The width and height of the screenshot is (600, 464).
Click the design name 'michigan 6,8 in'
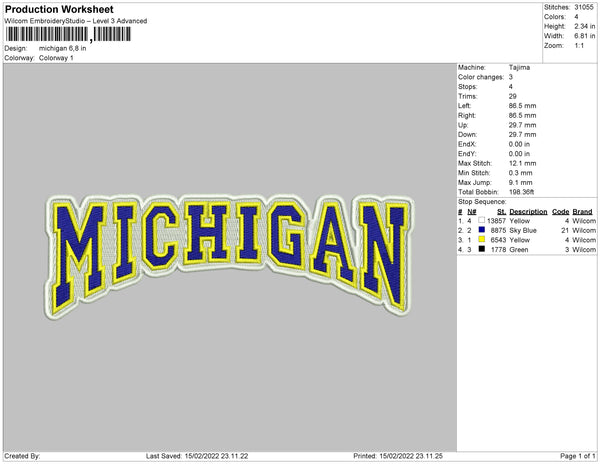coord(62,49)
